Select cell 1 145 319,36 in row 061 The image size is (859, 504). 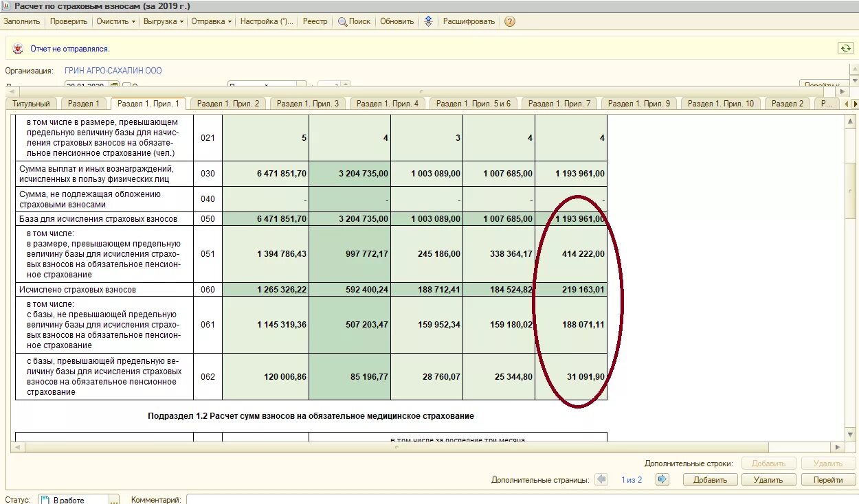point(265,325)
